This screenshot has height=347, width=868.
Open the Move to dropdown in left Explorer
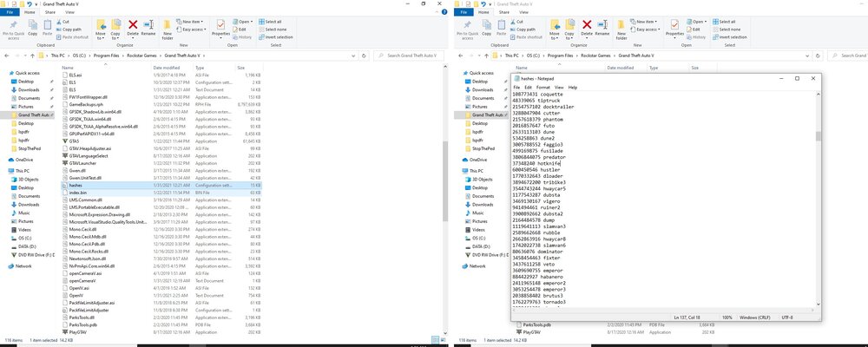click(101, 29)
